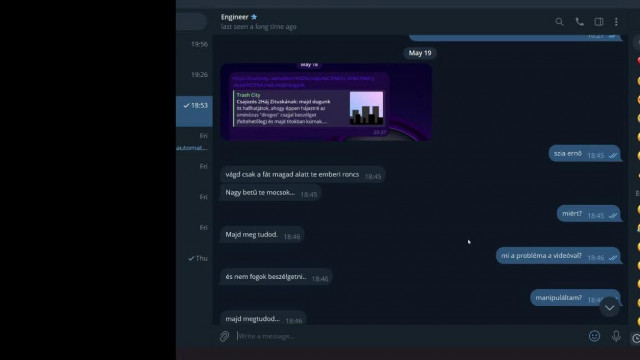Open chat list entry marked Thu
Screen dimensions: 640x360
coord(194,264)
